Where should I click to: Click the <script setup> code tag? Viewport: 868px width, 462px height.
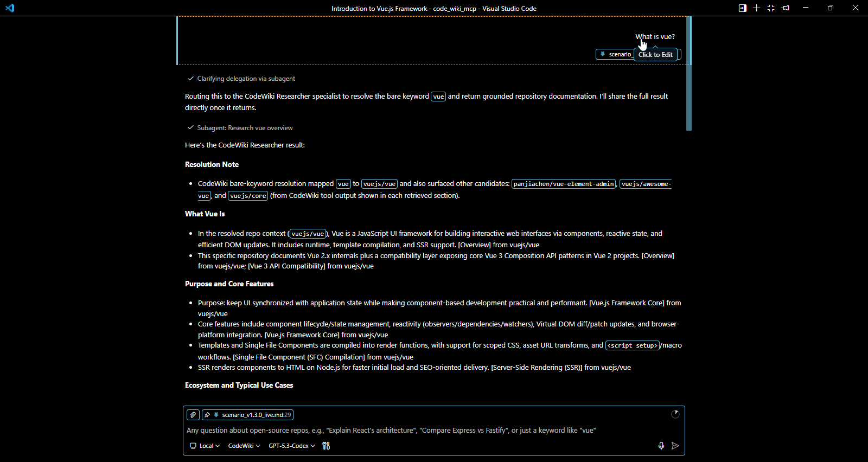coord(632,345)
